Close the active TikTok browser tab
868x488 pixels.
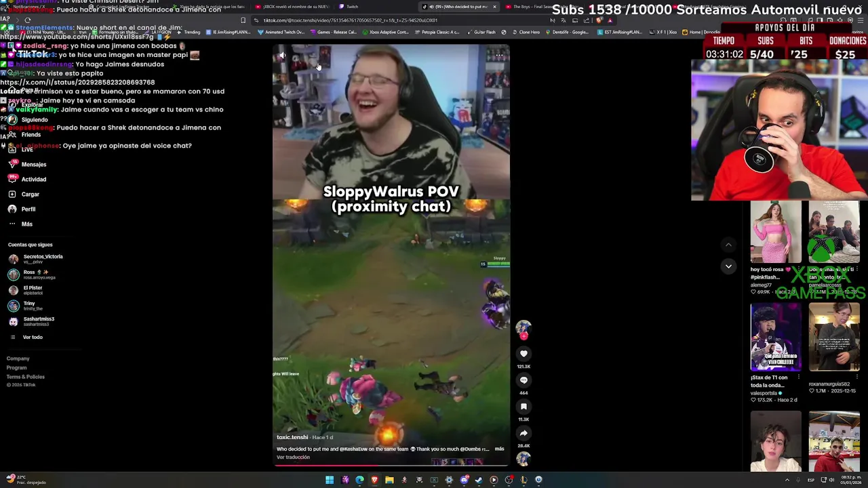494,7
